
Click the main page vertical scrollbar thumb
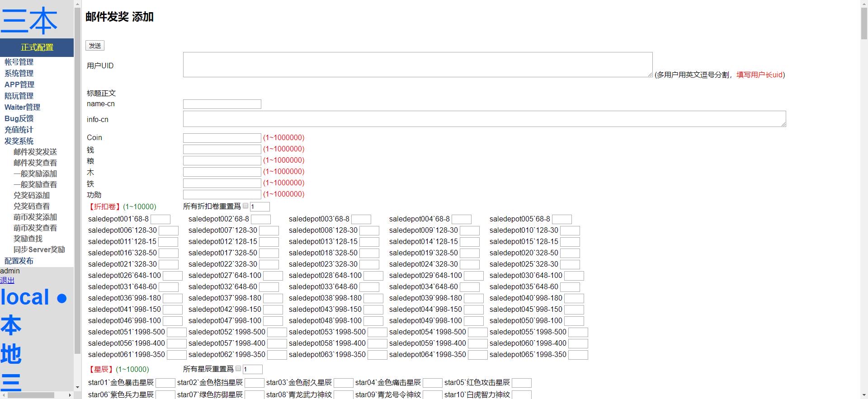(x=863, y=23)
